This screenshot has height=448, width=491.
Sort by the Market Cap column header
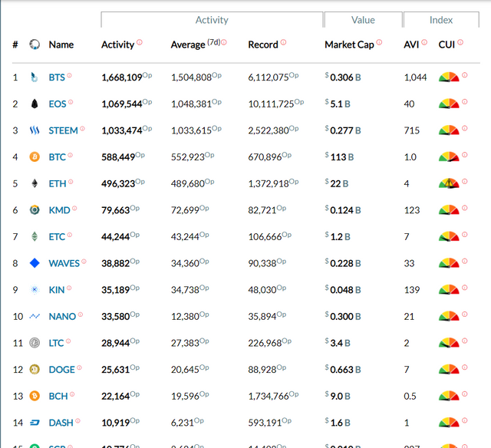pos(350,44)
